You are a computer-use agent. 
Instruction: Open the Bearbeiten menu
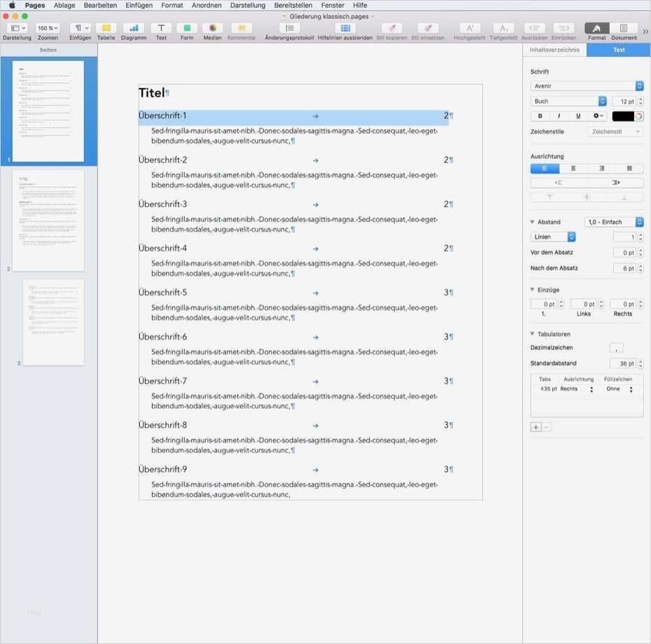(101, 6)
